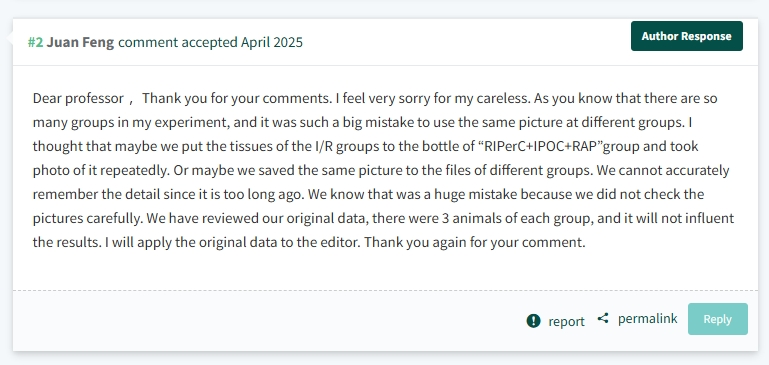This screenshot has width=769, height=365.
Task: Click the April 2025 date in header
Action: pyautogui.click(x=272, y=42)
